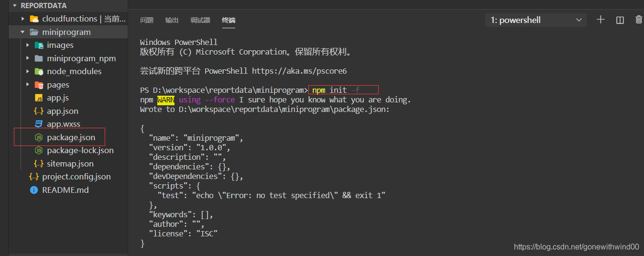Select the node_modules folder label
Screen dimensions: 644x256
click(74, 71)
